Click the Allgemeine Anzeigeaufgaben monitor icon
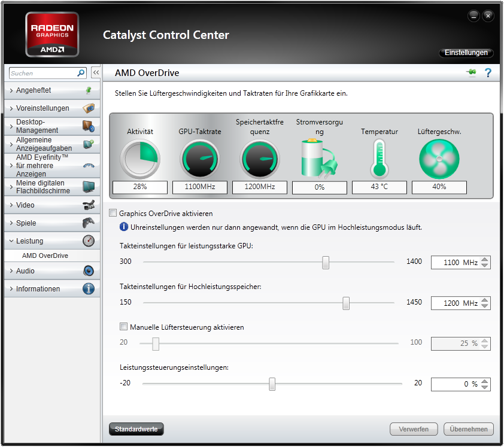The height and width of the screenshot is (447, 504). (x=89, y=144)
